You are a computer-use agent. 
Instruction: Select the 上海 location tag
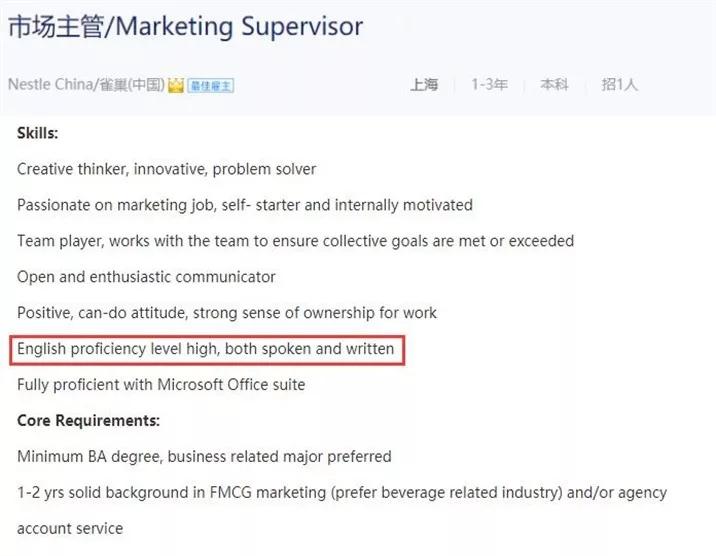point(424,85)
